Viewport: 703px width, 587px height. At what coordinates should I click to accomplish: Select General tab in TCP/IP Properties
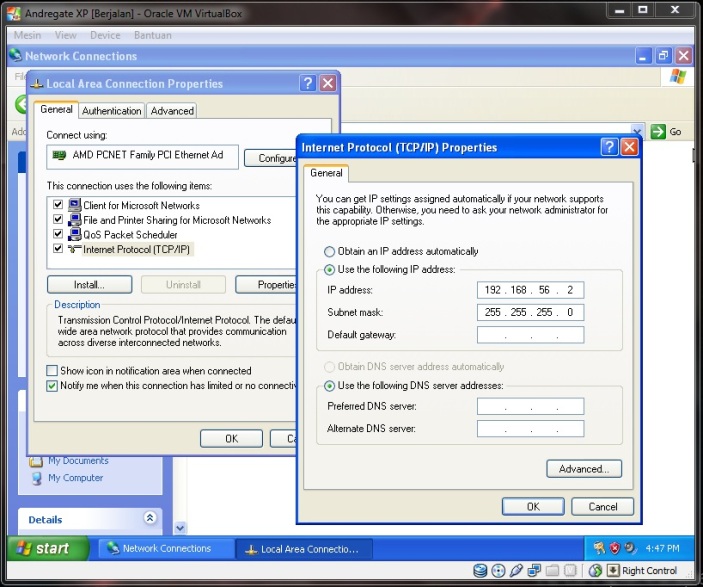(326, 173)
